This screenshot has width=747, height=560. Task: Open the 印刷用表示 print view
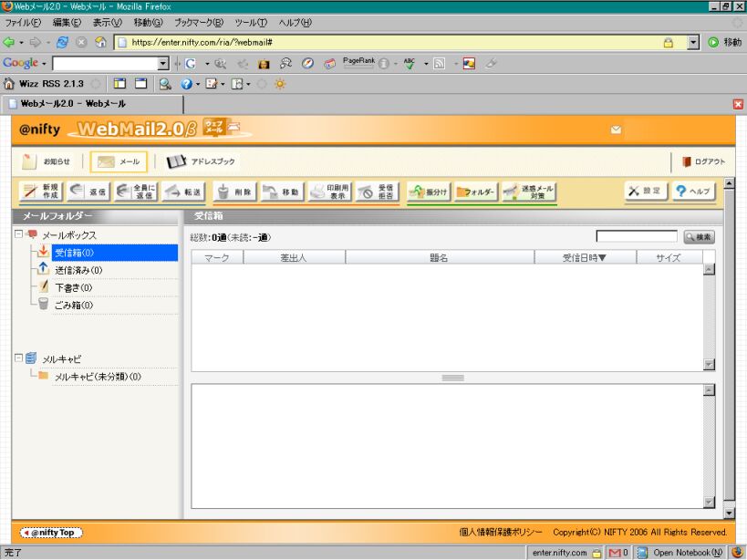click(329, 192)
